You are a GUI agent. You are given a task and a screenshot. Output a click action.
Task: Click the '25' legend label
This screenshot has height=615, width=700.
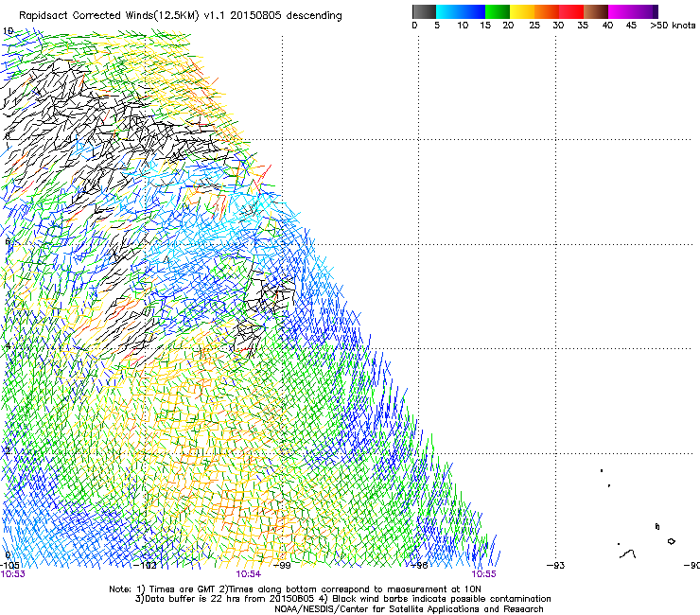point(534,26)
